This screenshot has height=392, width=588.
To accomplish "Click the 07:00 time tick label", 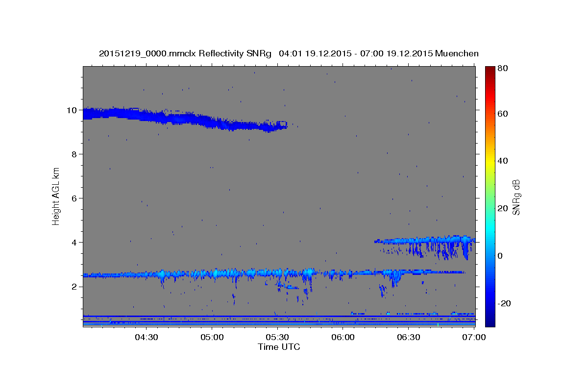I will coord(473,338).
